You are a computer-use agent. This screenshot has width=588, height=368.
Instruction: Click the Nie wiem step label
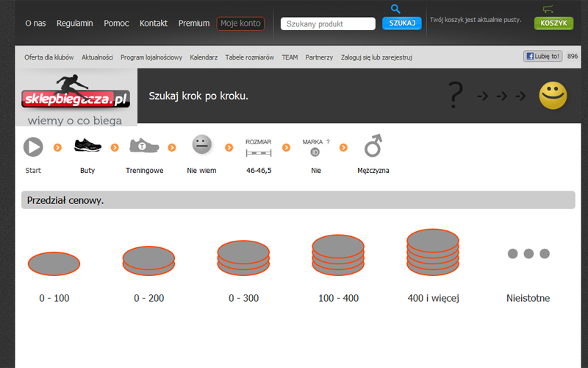tap(201, 171)
